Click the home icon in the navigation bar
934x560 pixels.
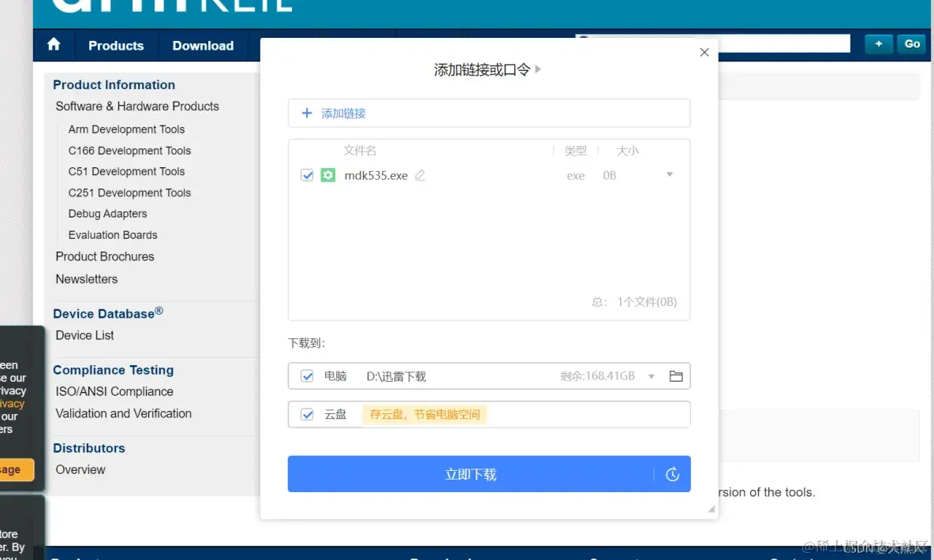(53, 45)
